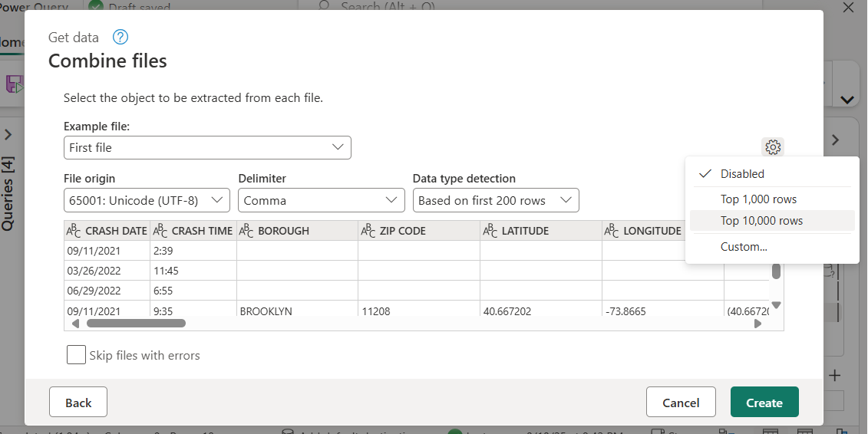Select the Custom... menu entry
Viewport: 868px width, 434px height.
click(772, 247)
